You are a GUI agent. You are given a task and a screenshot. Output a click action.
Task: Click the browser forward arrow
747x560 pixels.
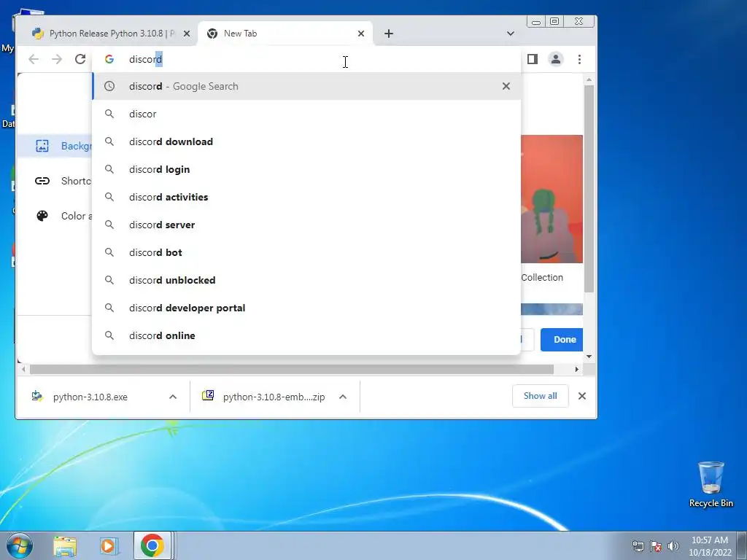57,59
